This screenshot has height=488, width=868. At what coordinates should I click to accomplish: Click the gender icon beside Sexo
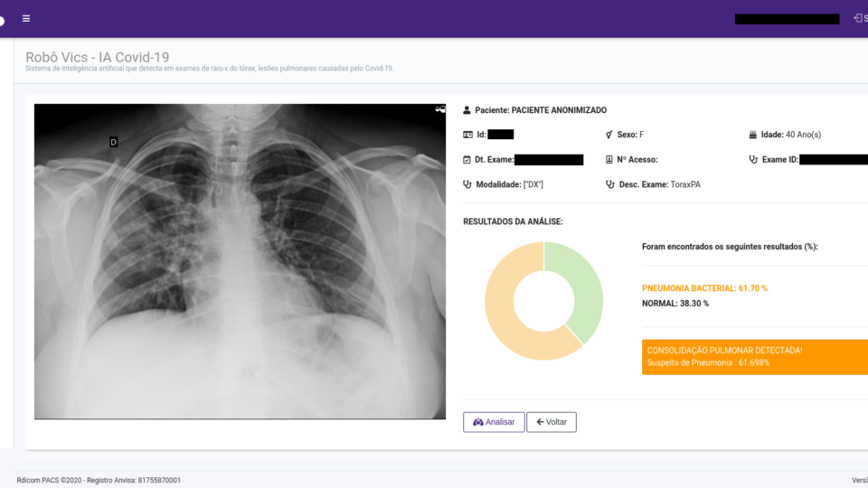coord(609,135)
